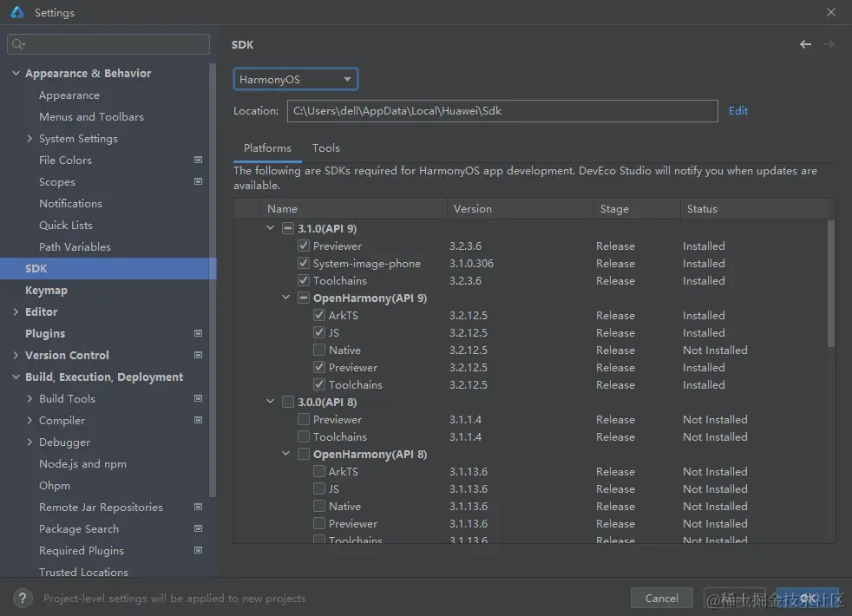Click the search magnifier icon
This screenshot has width=852, height=616.
click(18, 44)
